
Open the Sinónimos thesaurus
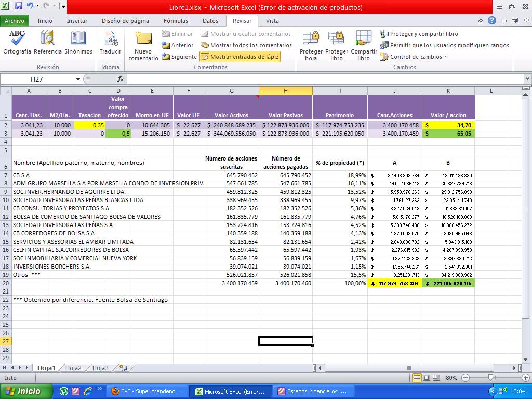click(x=78, y=43)
